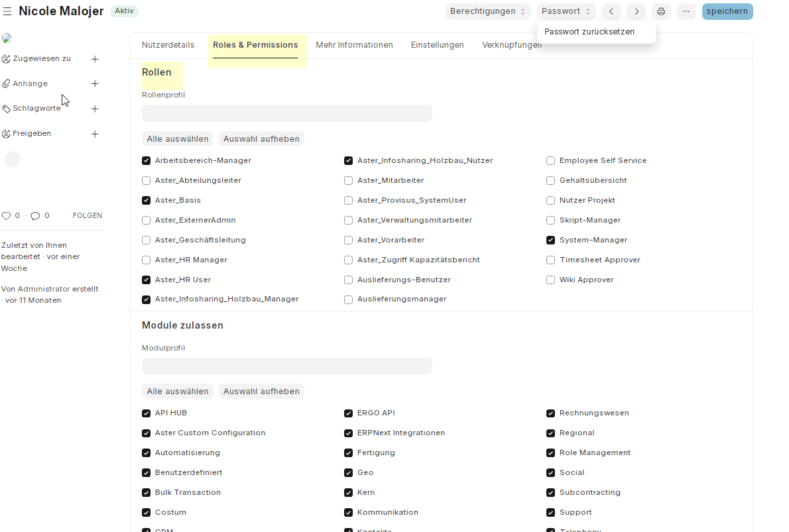The width and height of the screenshot is (789, 532).
Task: Open the Rollenprofil selection field
Action: pos(286,113)
